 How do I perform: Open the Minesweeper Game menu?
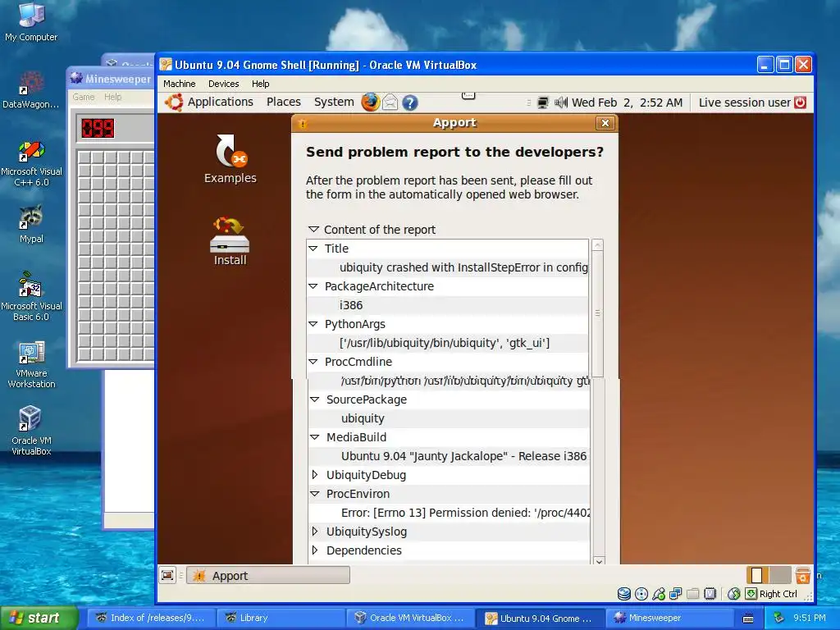click(84, 97)
